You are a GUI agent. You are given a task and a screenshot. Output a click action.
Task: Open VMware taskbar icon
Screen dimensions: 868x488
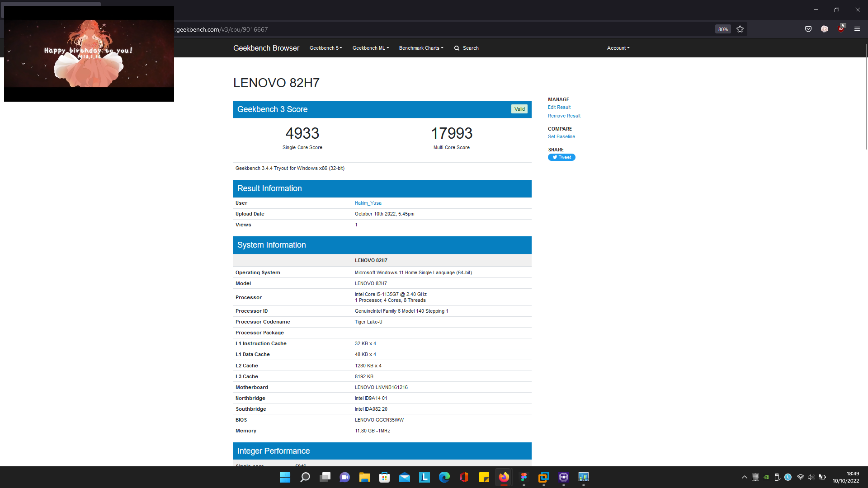[544, 477]
